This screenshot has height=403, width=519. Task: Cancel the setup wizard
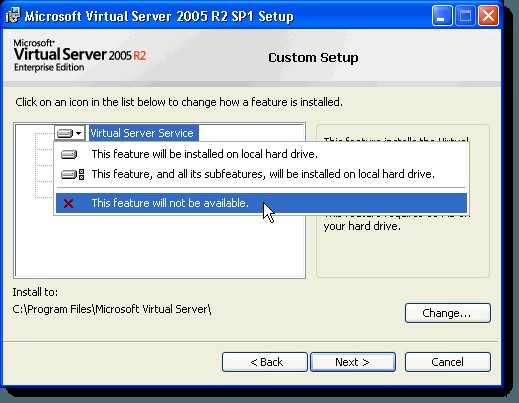pos(448,362)
